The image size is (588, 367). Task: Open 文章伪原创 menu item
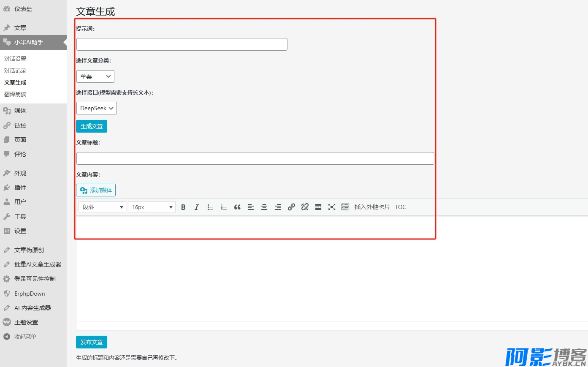point(33,250)
